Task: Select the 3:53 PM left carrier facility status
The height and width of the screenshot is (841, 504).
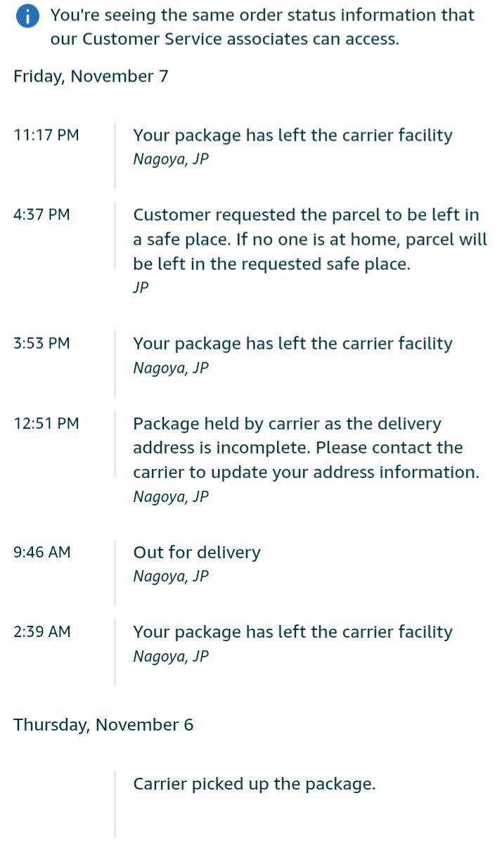Action: click(x=292, y=343)
